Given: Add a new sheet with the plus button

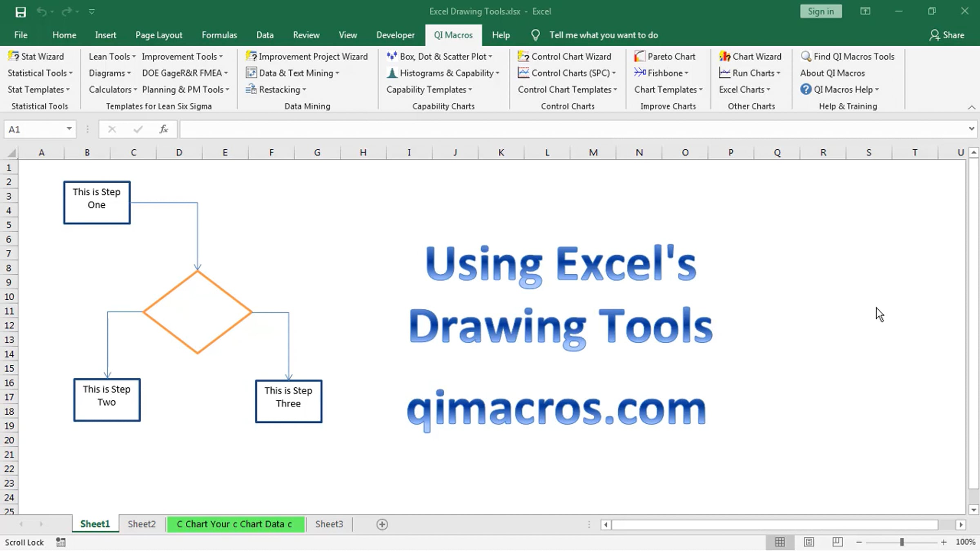Looking at the screenshot, I should (x=382, y=524).
